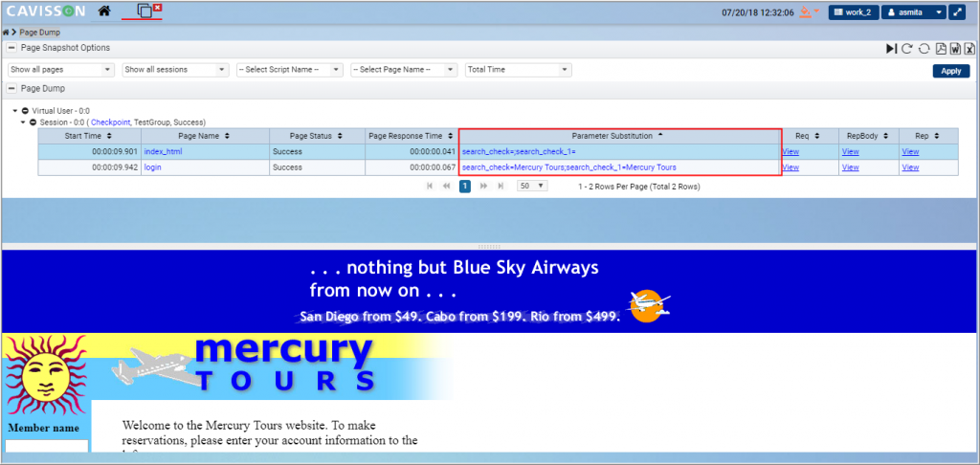This screenshot has width=980, height=465.
Task: Click the CAVISSON logo
Action: tap(46, 11)
